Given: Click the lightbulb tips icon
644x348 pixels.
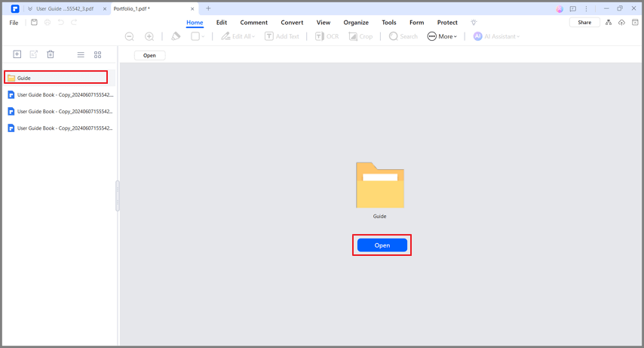Looking at the screenshot, I should [474, 23].
